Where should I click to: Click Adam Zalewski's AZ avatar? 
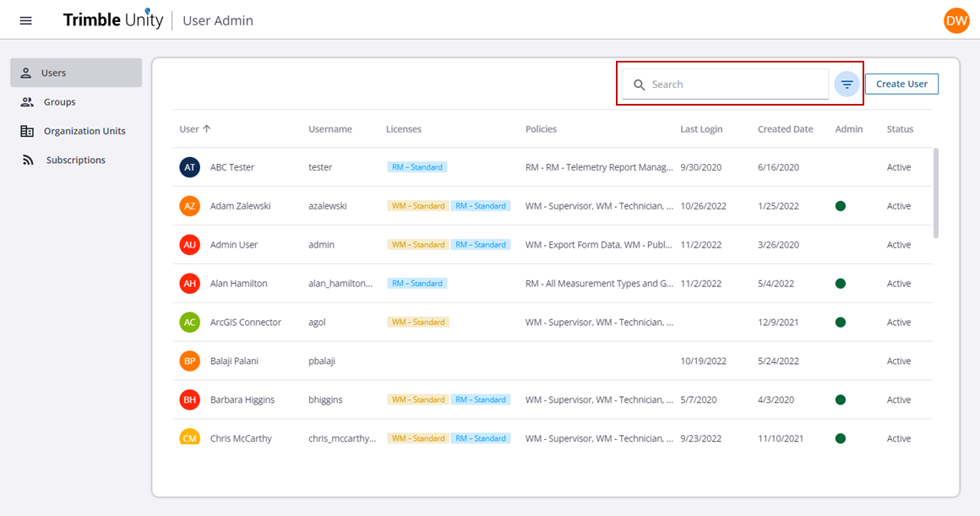click(190, 206)
